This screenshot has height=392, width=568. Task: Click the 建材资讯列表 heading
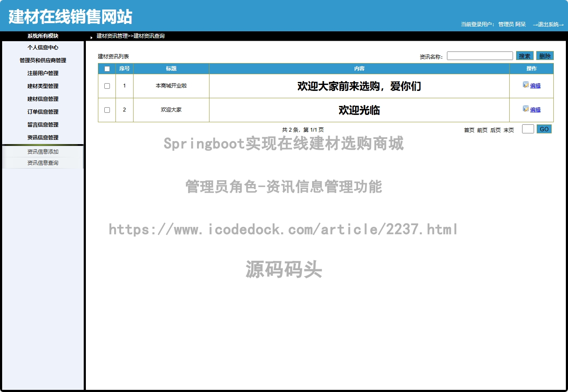113,57
